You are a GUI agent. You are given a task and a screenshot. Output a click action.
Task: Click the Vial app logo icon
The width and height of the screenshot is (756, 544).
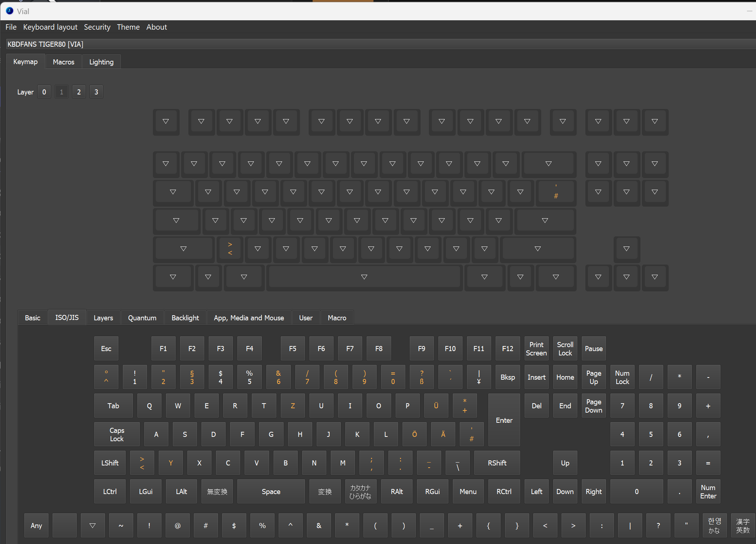point(9,11)
